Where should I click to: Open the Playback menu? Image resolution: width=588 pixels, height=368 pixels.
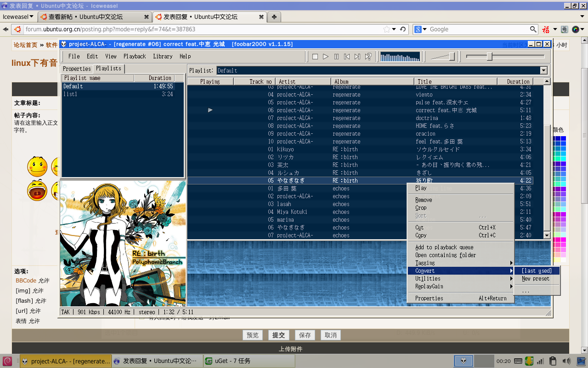point(135,56)
